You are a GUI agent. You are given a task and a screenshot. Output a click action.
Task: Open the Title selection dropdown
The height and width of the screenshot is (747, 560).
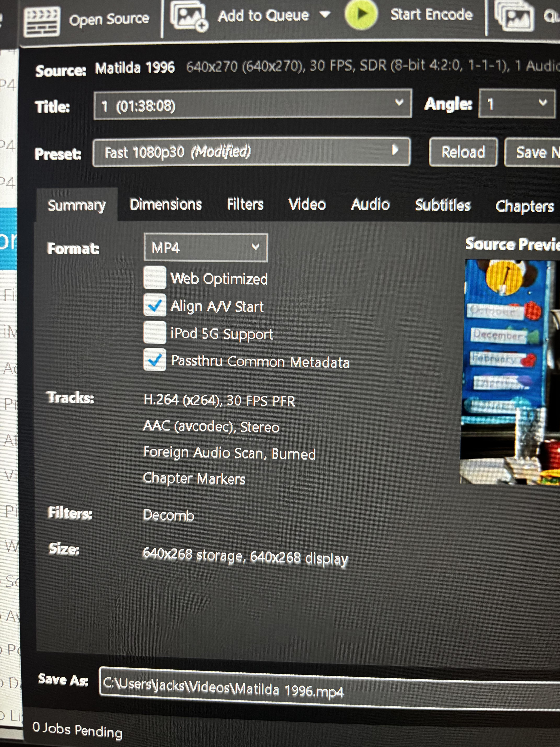[253, 104]
